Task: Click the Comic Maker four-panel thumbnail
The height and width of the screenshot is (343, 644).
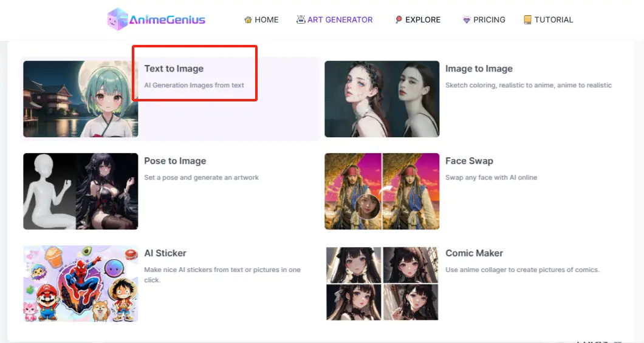Action: point(382,284)
